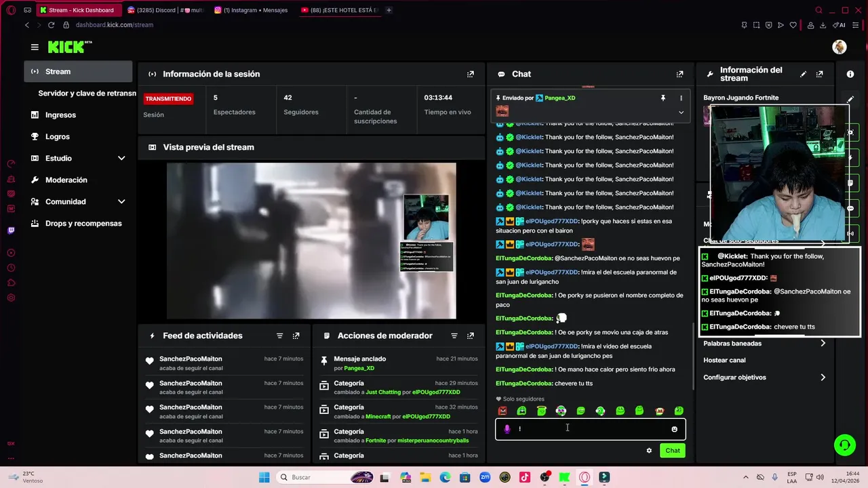868x488 pixels.
Task: Pop out the Chat panel
Action: 679,74
